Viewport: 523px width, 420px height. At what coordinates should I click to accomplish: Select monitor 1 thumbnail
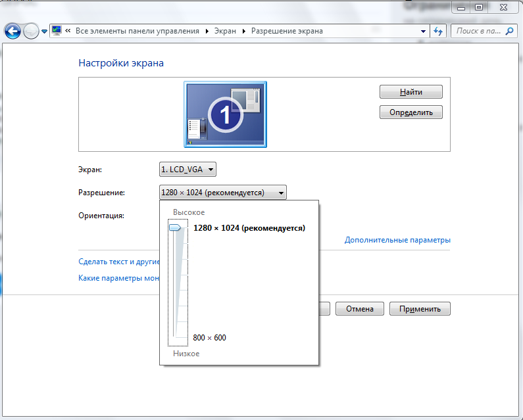[x=226, y=114]
